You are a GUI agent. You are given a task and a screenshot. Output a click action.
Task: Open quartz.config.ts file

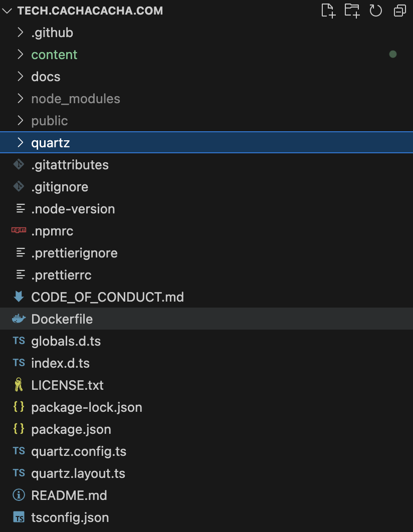[x=79, y=451]
